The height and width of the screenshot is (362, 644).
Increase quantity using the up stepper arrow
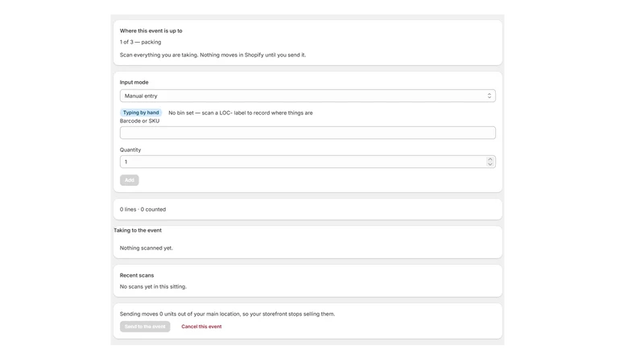pyautogui.click(x=489, y=159)
